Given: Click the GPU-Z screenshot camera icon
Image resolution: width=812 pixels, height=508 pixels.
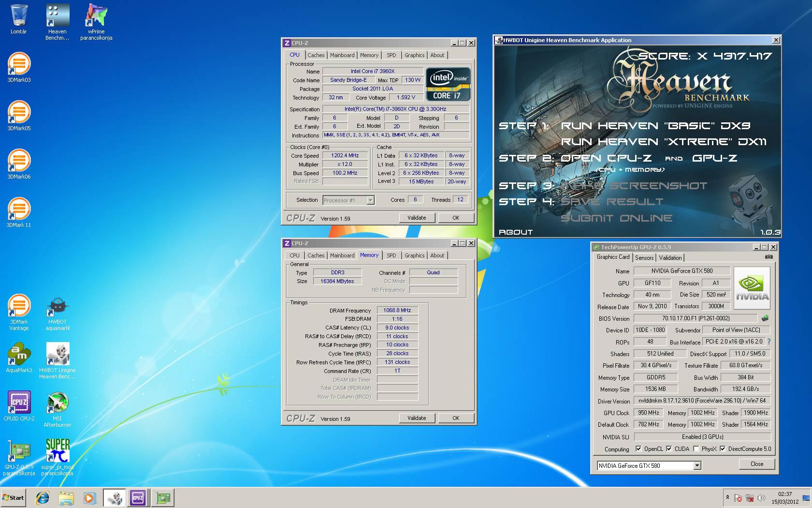Looking at the screenshot, I should click(769, 257).
